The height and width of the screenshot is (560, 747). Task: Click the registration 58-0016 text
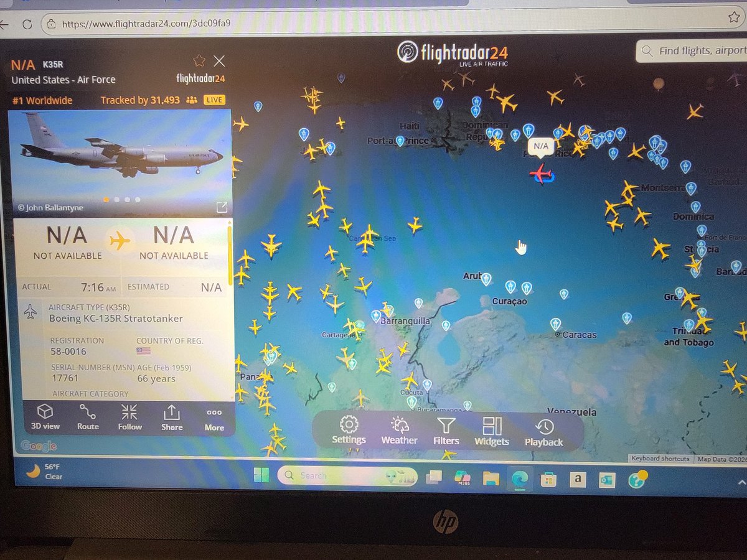tap(68, 352)
